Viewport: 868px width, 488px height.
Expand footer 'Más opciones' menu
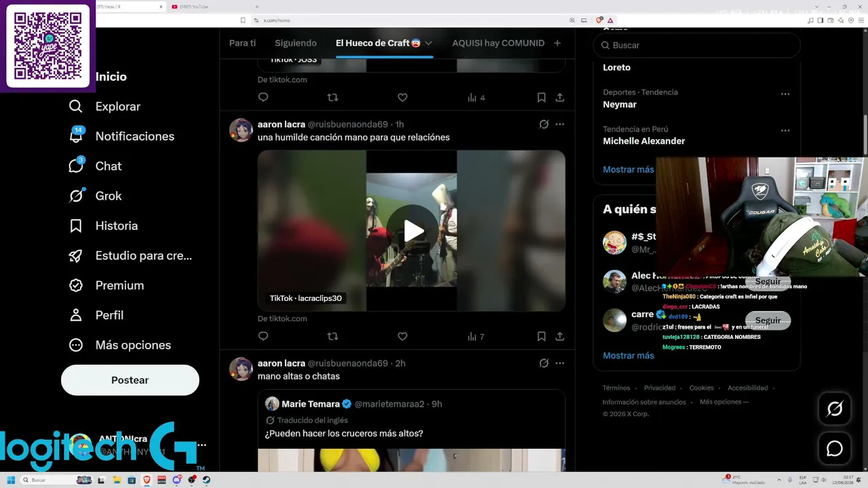pyautogui.click(x=724, y=402)
